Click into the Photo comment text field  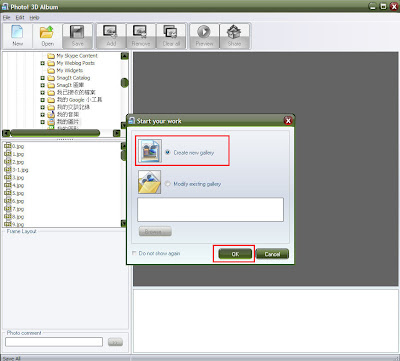[54, 342]
